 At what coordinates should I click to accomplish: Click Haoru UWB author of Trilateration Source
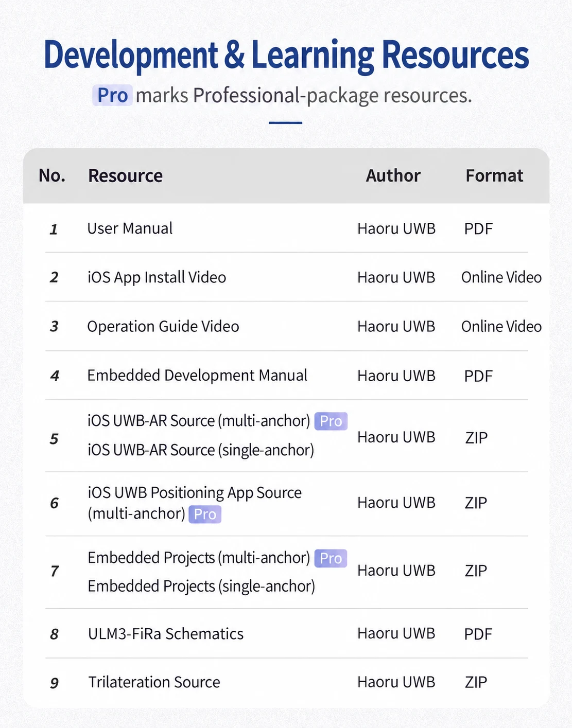[x=396, y=682]
